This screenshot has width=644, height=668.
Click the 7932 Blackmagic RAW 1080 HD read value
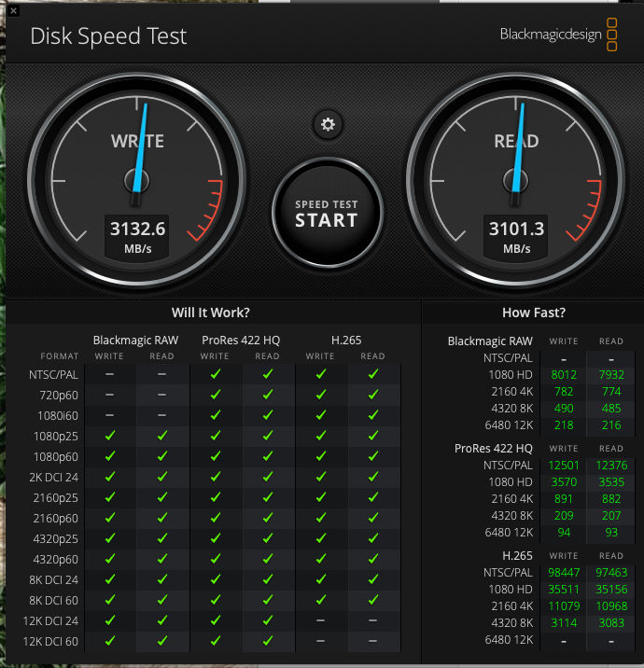pos(611,375)
